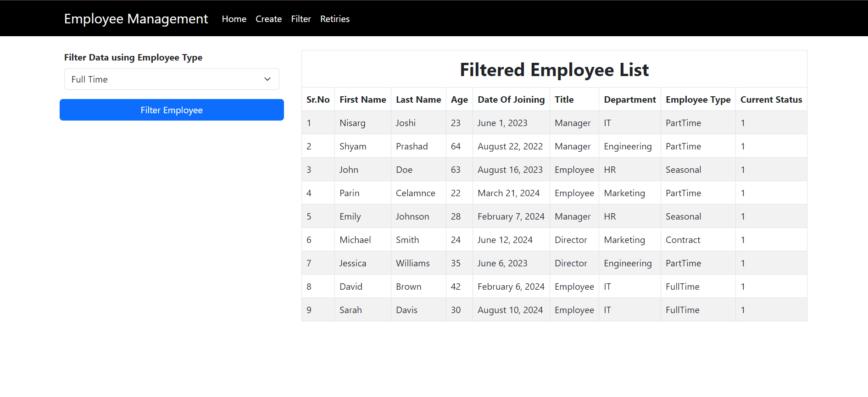Screen dimensions: 868x397
Task: Select the August 16, 2023 date cell
Action: [x=510, y=170]
